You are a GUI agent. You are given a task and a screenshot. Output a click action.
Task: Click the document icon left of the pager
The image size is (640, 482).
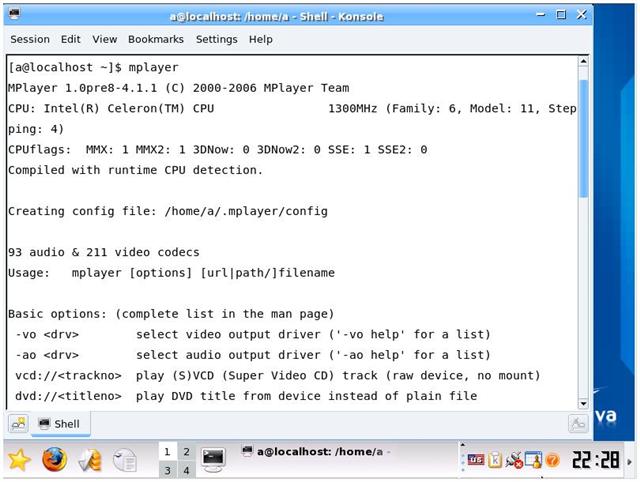pyautogui.click(x=125, y=460)
